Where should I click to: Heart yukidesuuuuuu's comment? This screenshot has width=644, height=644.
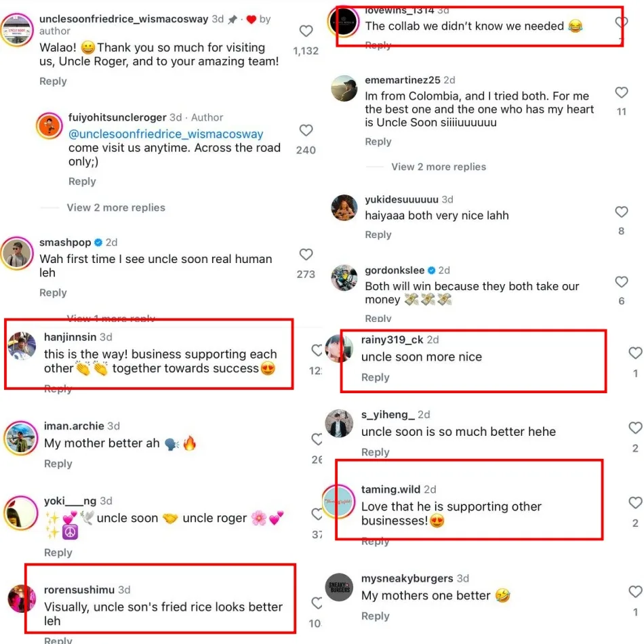click(622, 212)
